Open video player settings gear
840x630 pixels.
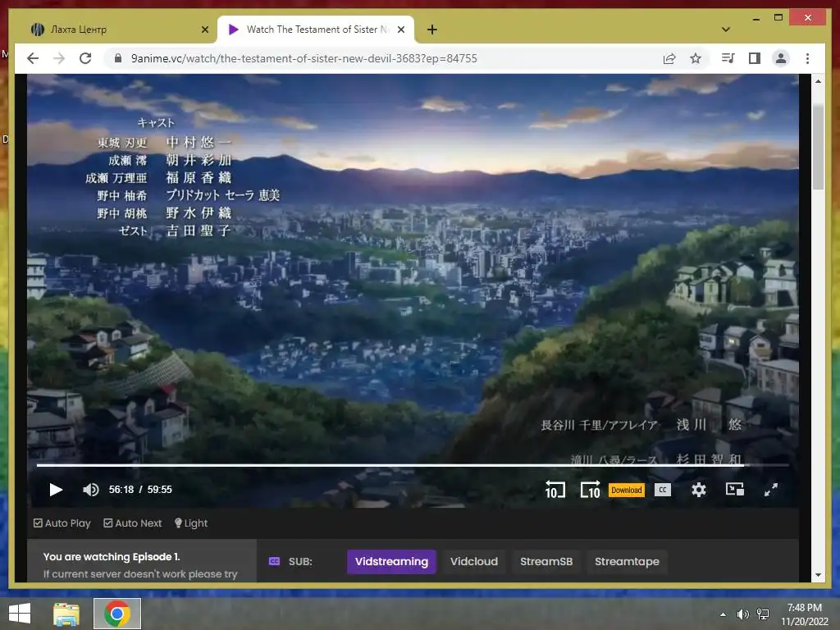[699, 490]
